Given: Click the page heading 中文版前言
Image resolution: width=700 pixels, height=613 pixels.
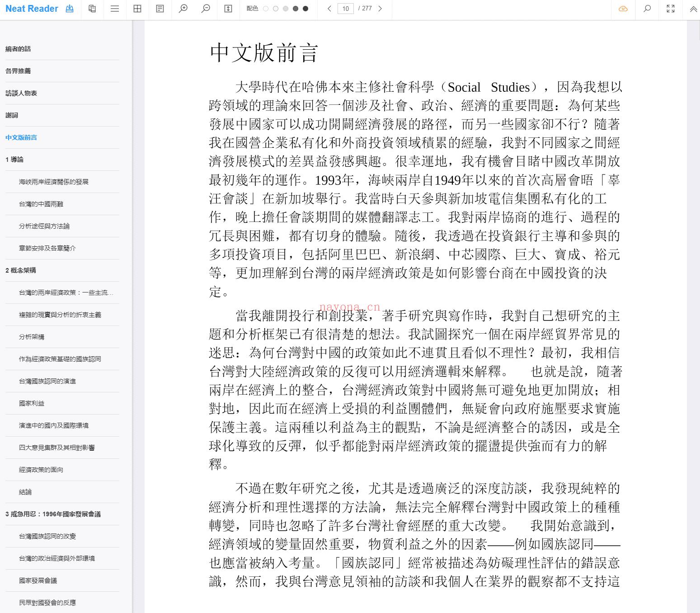Looking at the screenshot, I should coord(264,53).
